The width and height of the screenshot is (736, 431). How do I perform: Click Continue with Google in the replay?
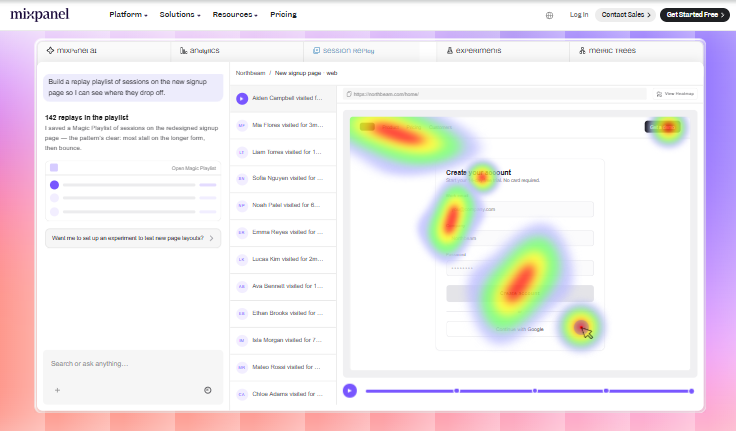[520, 329]
